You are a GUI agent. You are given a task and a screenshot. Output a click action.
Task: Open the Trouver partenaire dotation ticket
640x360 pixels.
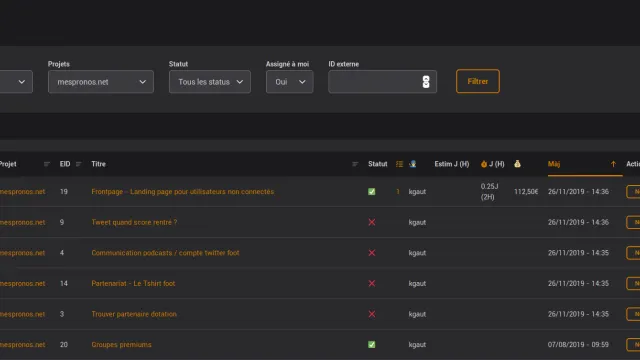coord(134,314)
